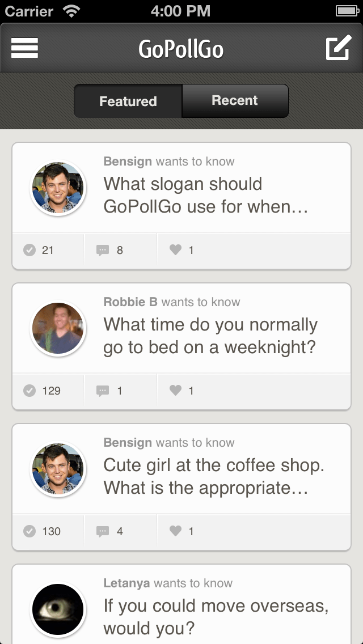Switch to the Featured tab

(128, 101)
